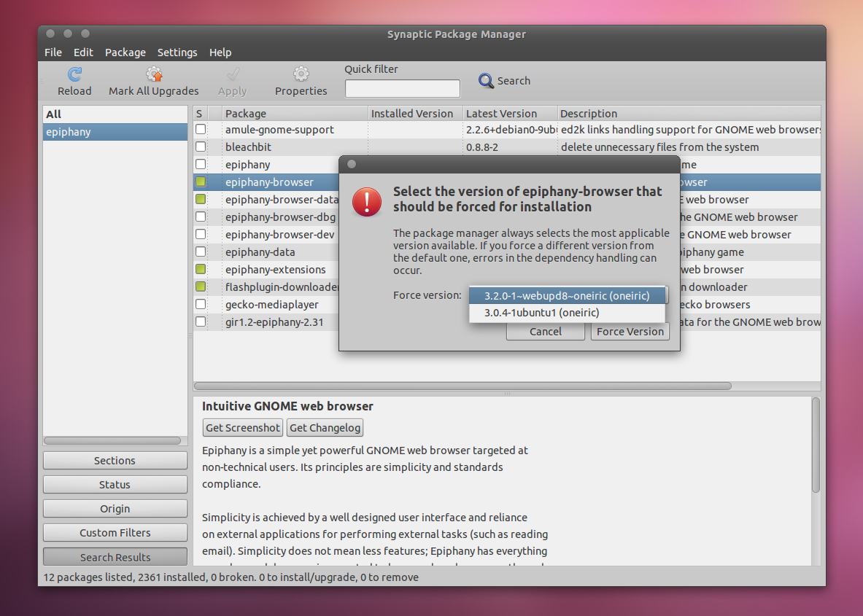Toggle status checkbox for gecko-mediaplayer
Viewport: 863px width, 616px height.
point(201,304)
